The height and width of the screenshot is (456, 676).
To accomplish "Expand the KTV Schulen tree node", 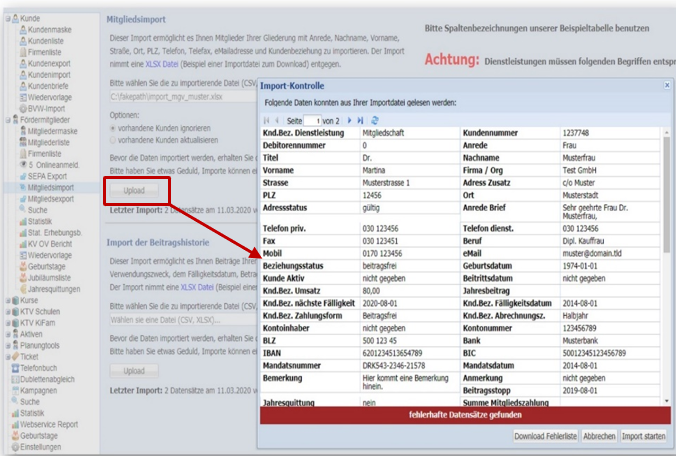I will [x=8, y=312].
